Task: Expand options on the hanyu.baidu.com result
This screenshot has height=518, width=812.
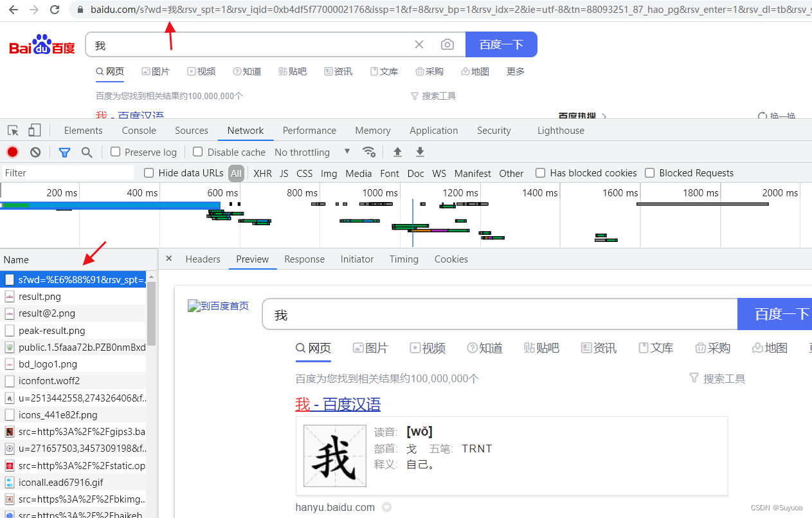Action: [x=386, y=507]
